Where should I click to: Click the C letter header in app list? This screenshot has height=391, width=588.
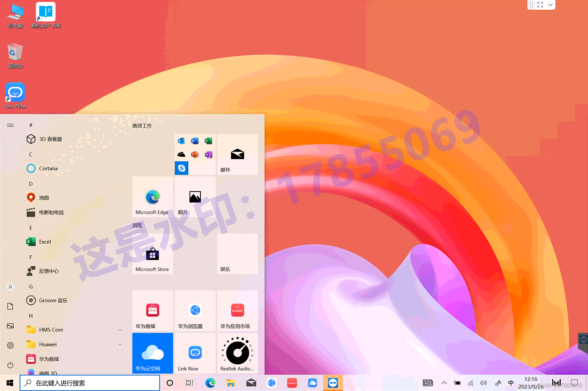click(x=31, y=154)
